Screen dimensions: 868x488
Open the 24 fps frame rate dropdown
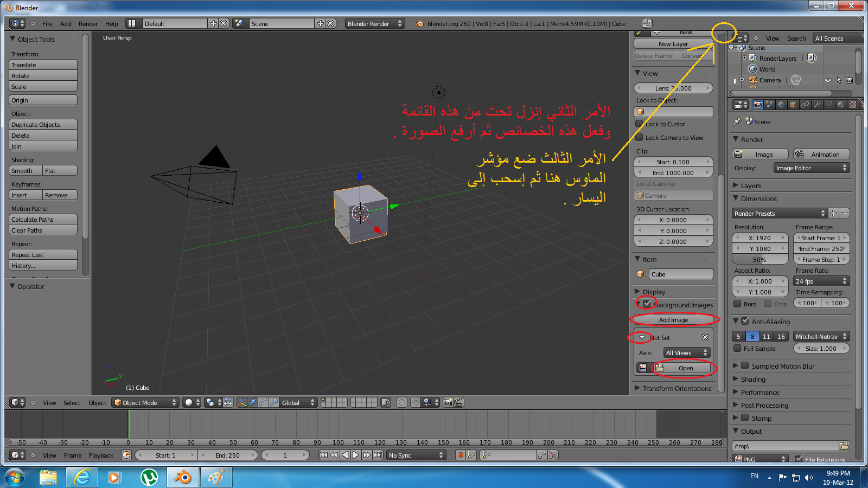pyautogui.click(x=821, y=281)
